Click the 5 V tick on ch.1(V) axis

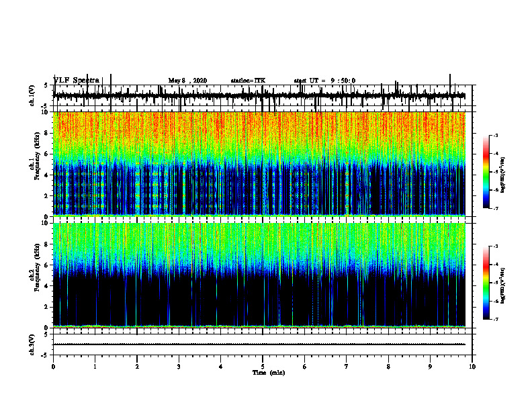[x=46, y=85]
